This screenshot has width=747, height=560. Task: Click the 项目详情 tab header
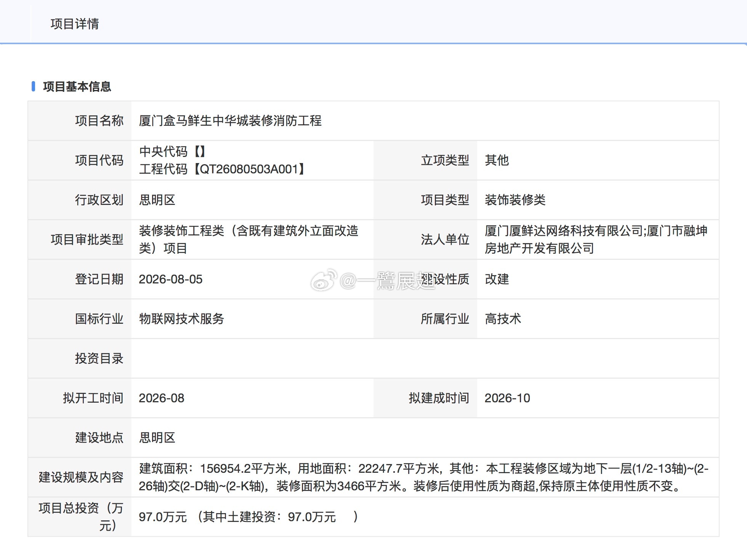coord(75,24)
